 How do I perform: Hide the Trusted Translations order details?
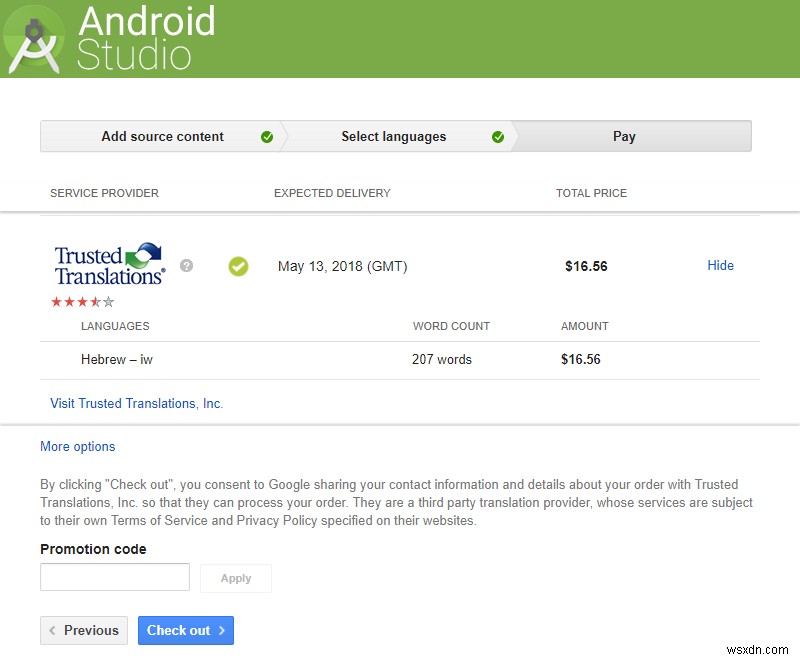(x=720, y=266)
